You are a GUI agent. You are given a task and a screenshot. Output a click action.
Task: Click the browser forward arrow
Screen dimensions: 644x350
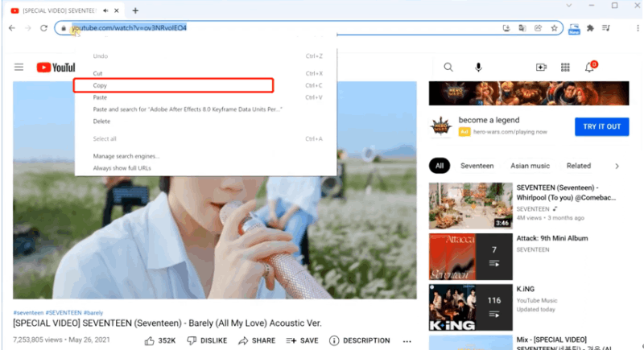(x=28, y=28)
